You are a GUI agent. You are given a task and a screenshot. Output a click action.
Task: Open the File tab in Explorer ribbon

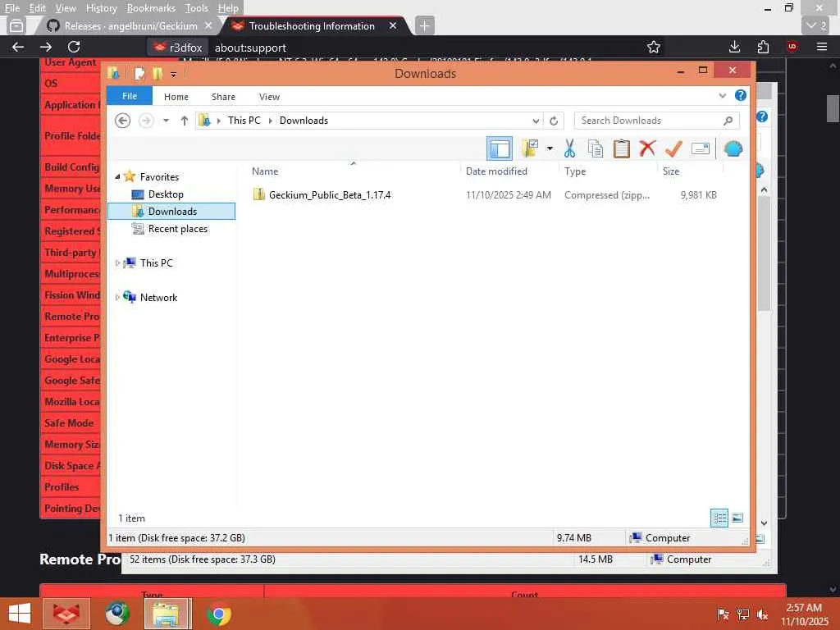click(130, 96)
